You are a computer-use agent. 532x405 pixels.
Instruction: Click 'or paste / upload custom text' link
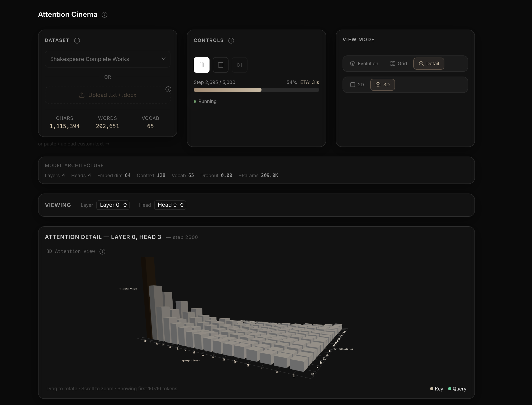[74, 144]
